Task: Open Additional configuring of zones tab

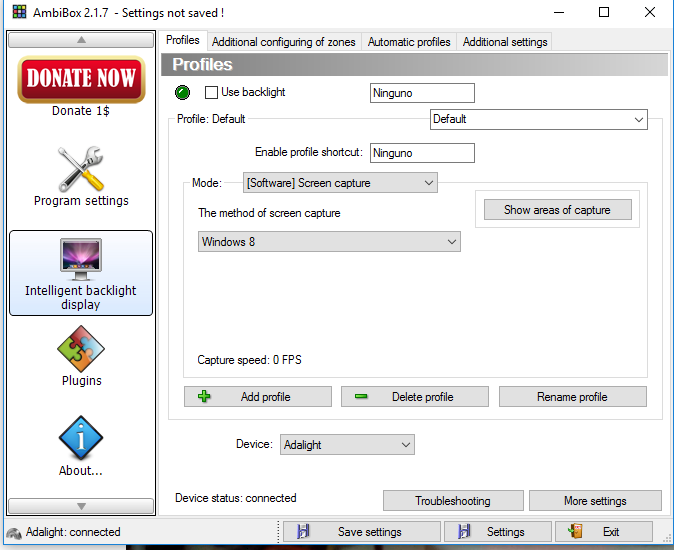Action: click(284, 42)
